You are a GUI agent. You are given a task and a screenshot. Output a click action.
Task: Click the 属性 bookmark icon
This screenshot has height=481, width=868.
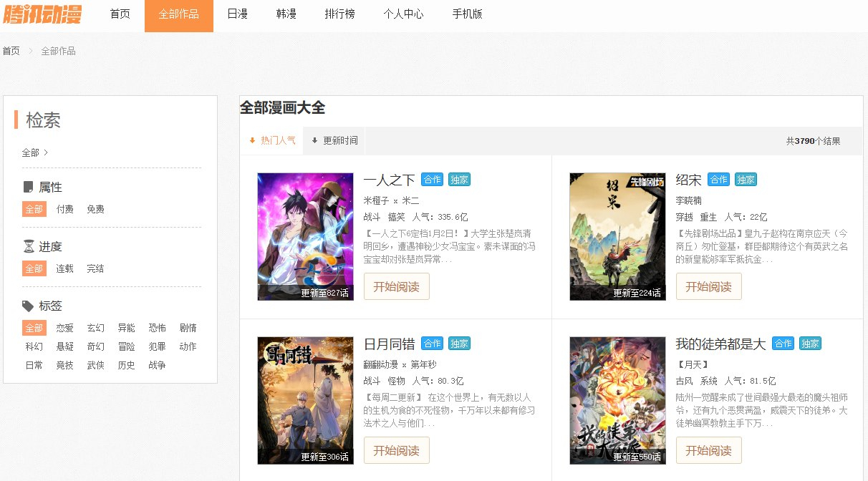pos(28,187)
